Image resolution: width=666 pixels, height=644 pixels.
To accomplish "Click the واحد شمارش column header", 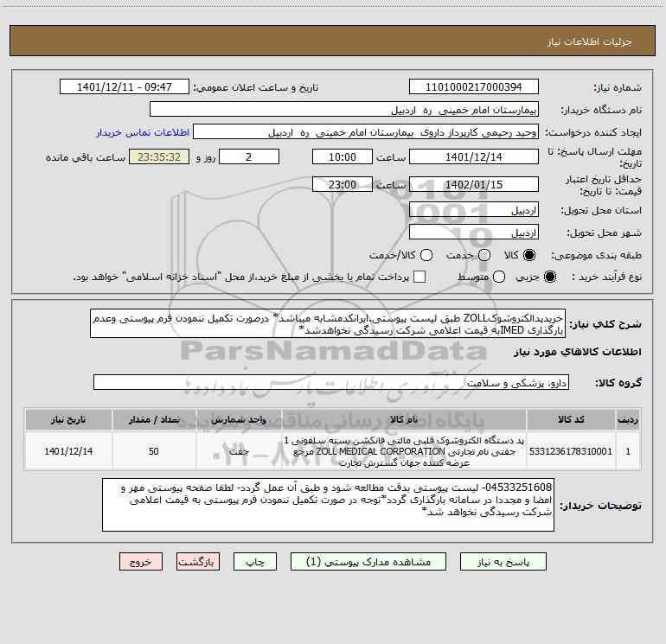I will click(x=239, y=419).
